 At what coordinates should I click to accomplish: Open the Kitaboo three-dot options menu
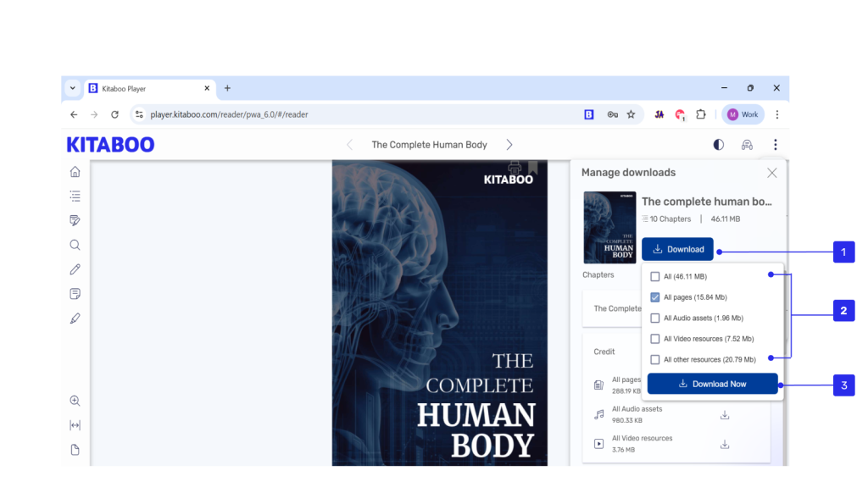[775, 145]
